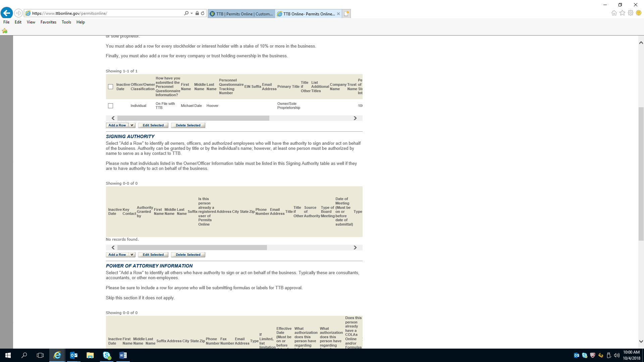Switch to TTB Permits Online Custom tab
This screenshot has height=362, width=644.
coord(241,14)
